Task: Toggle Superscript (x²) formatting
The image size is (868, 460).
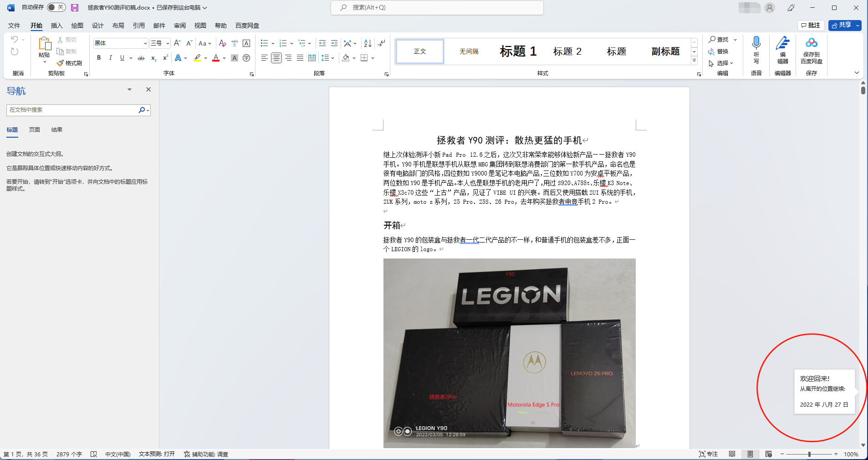Action: tap(165, 58)
